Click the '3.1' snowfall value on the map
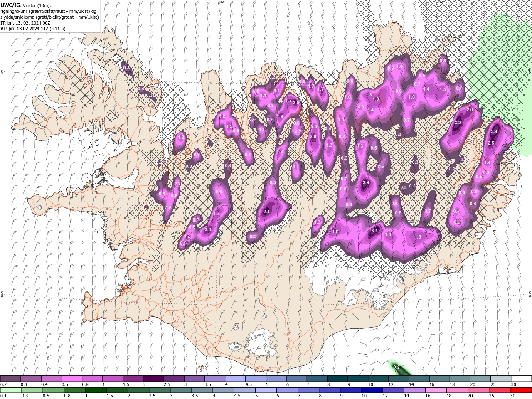 [x=374, y=231]
